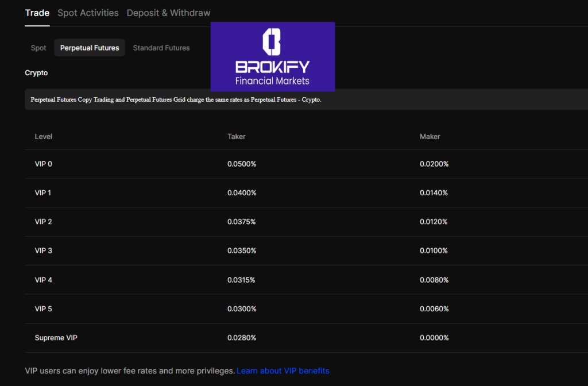Select the VIP 1 level row

tap(43, 192)
